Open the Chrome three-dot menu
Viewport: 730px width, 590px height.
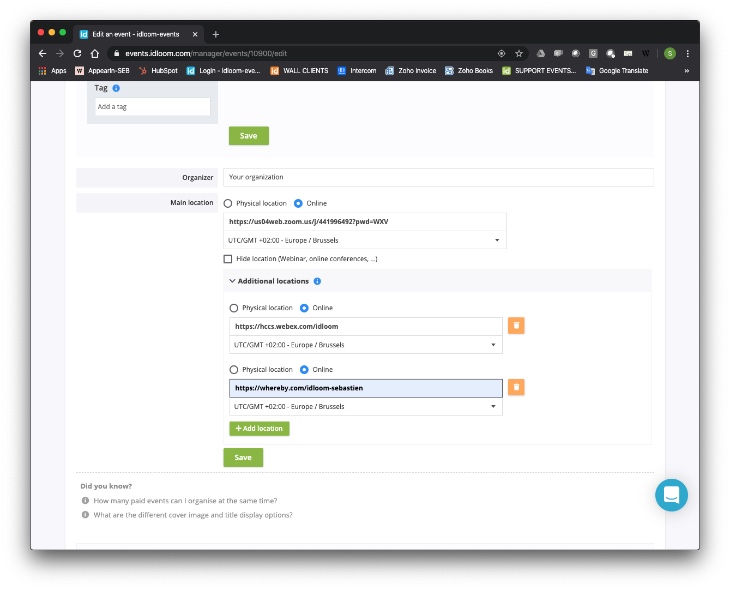click(688, 54)
